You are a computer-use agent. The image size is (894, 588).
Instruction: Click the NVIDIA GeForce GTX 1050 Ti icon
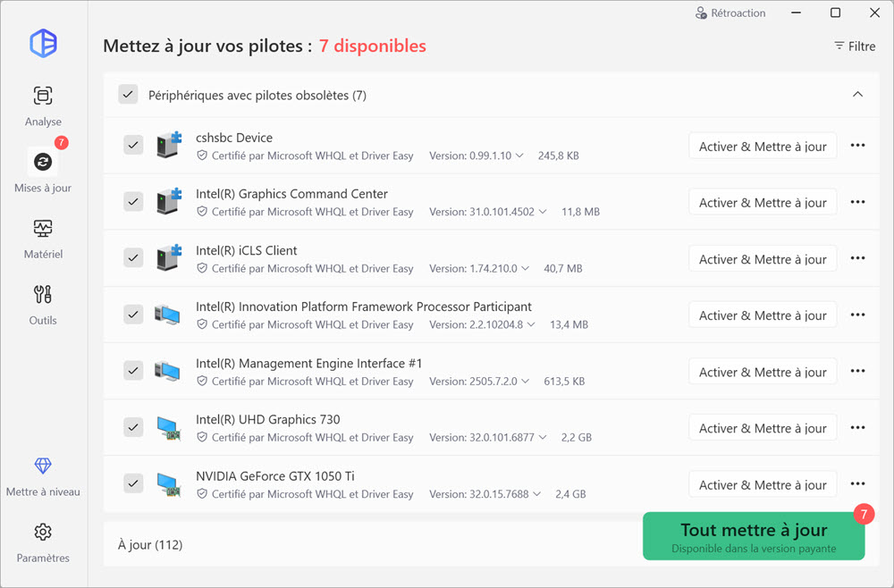169,485
